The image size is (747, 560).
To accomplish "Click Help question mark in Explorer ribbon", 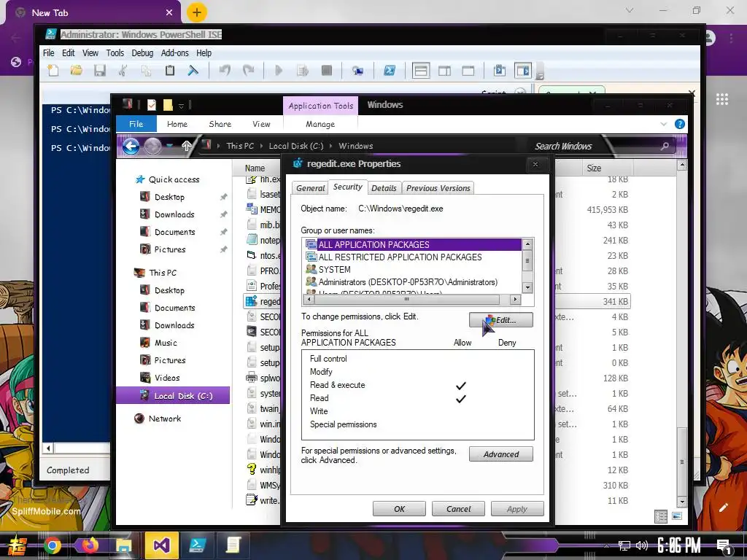I will (680, 124).
